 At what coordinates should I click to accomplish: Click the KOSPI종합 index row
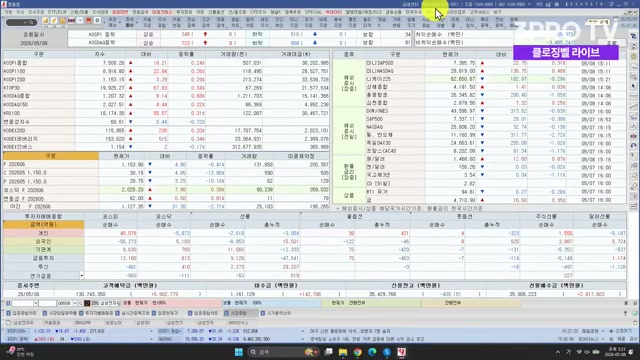[x=166, y=63]
